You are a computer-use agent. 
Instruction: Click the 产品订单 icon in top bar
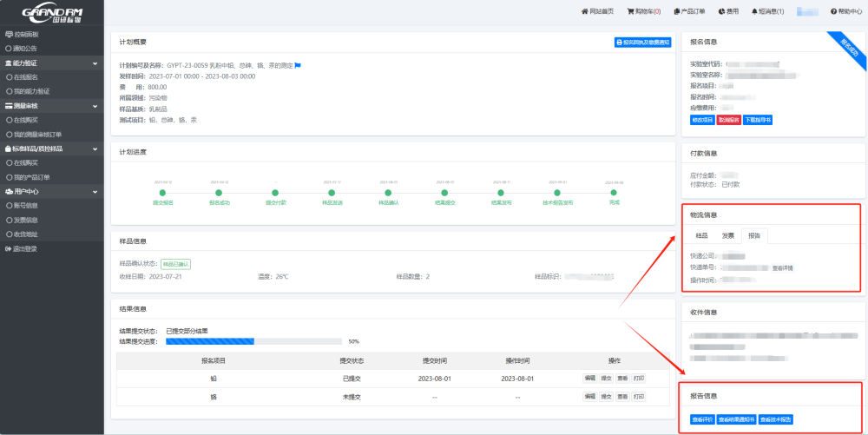click(x=677, y=11)
